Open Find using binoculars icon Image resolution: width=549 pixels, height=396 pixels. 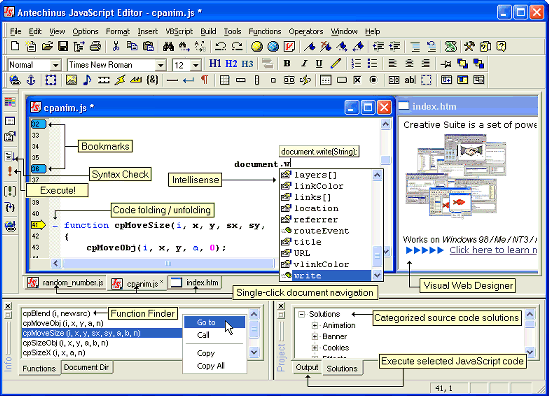click(168, 46)
